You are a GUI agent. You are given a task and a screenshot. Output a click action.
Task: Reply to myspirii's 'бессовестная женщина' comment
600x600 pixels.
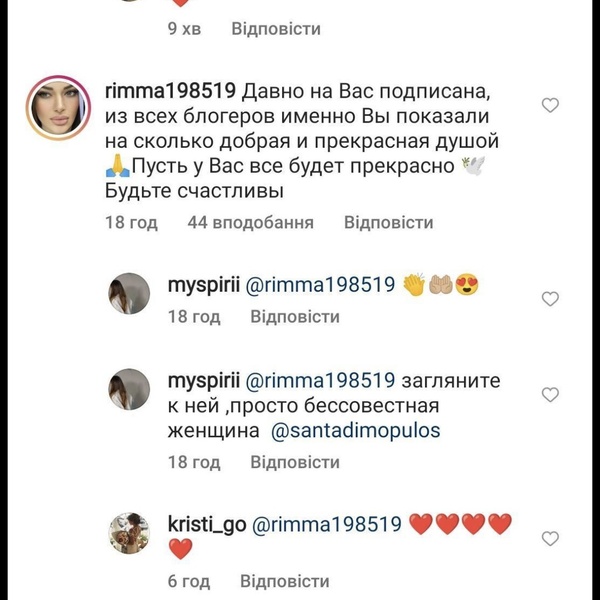click(x=295, y=462)
